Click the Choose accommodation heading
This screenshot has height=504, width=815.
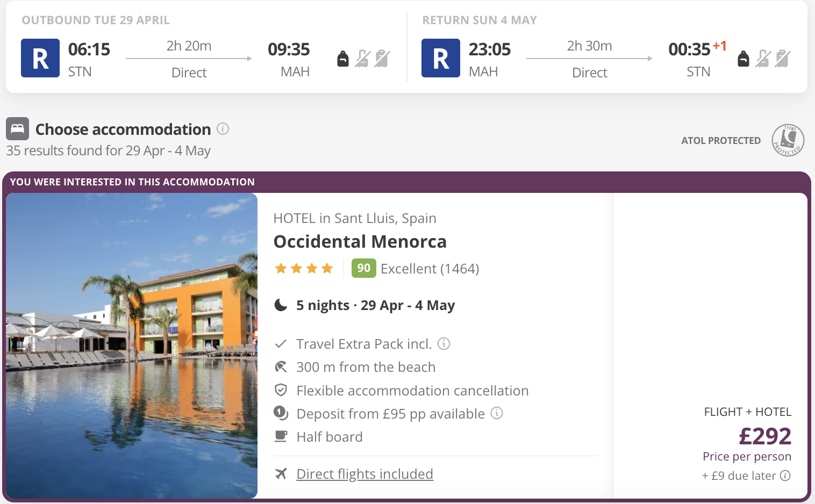tap(123, 129)
